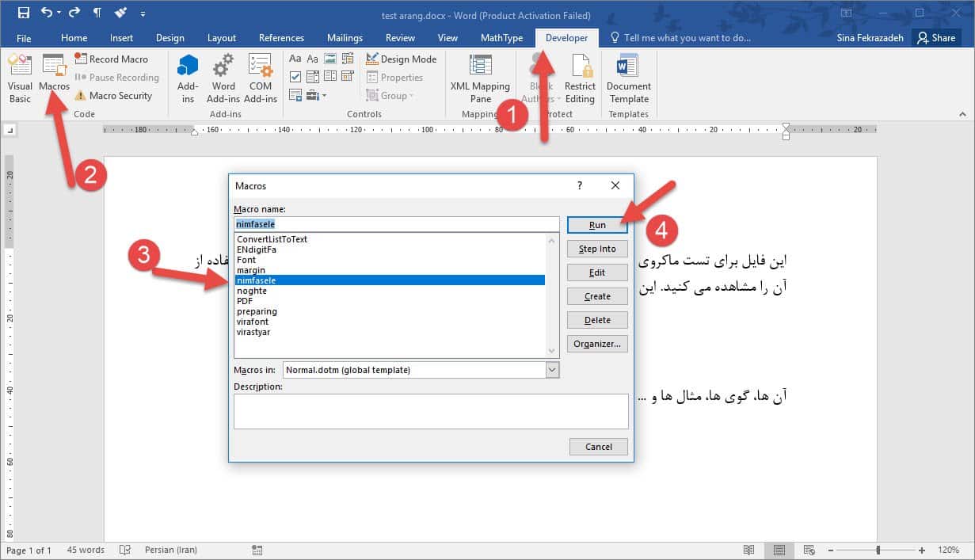Viewport: 975px width, 560px height.
Task: Open the MathType ribbon tab
Action: click(x=501, y=38)
